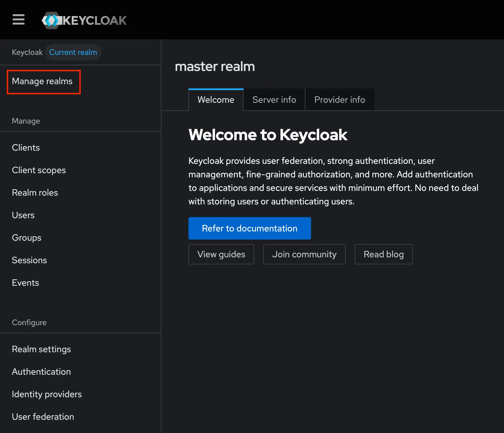
Task: Open the Authentication configuration
Action: coord(41,372)
